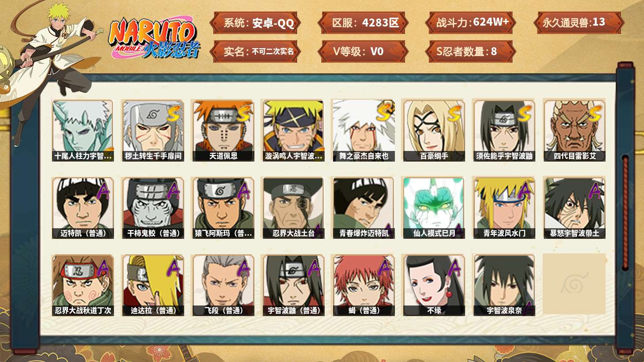Choose the 迪达拉（普通） character card
Screen dimensions: 644x362
[x=153, y=285]
